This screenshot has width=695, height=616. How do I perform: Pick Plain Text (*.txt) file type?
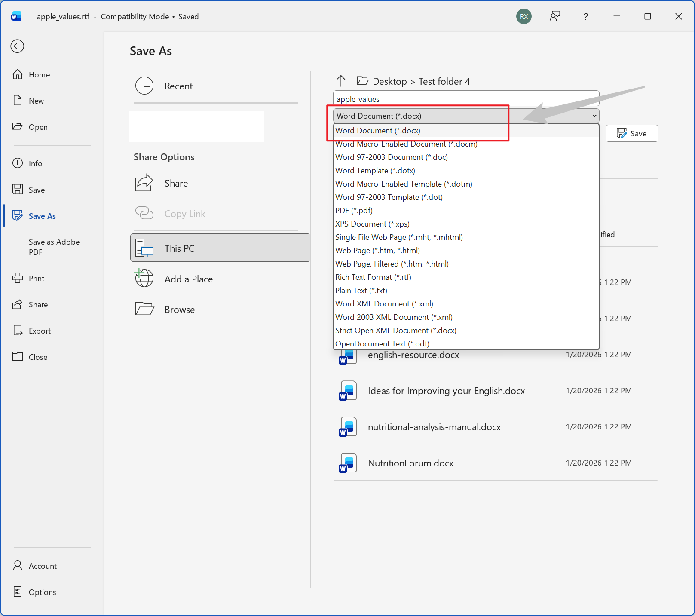[x=361, y=291]
